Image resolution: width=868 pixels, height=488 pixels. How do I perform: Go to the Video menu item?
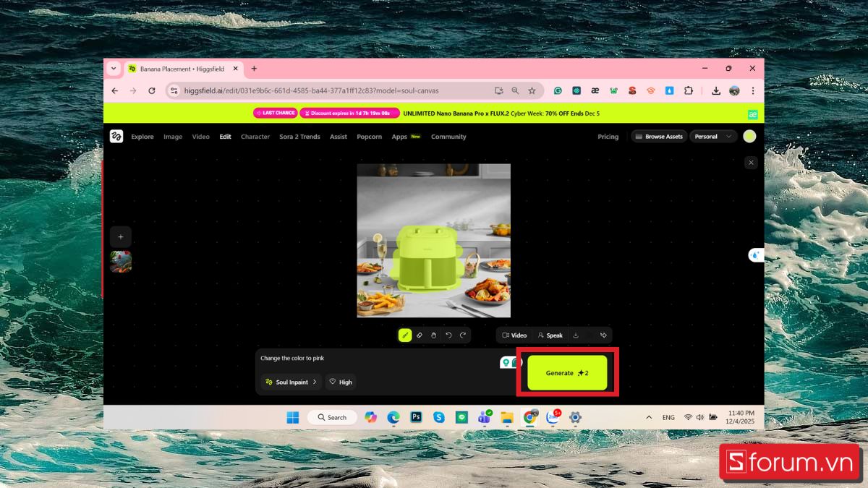click(x=200, y=137)
